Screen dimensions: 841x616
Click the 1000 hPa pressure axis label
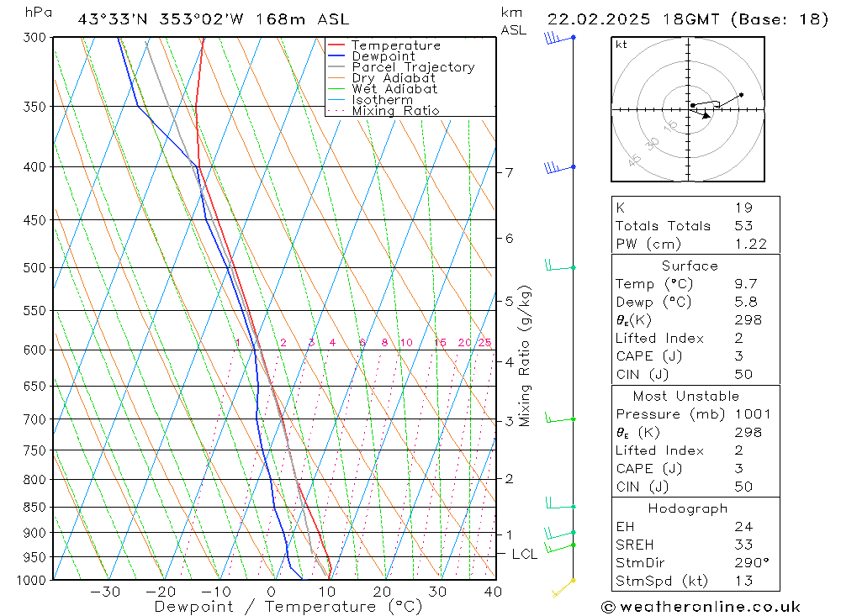[x=32, y=581]
